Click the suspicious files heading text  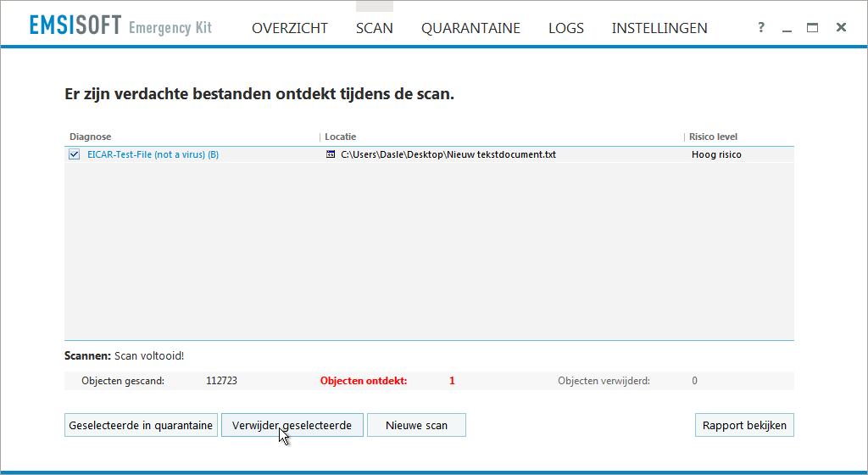point(259,94)
